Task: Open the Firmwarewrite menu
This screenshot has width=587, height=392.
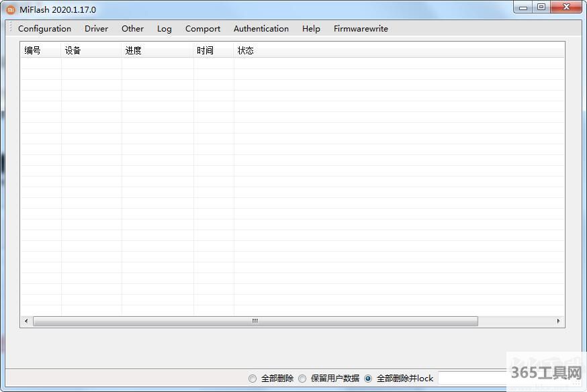Action: pos(361,29)
